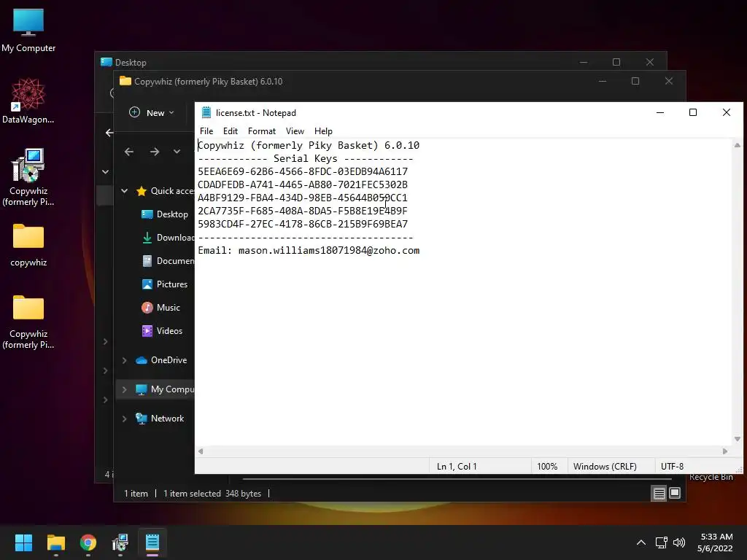The width and height of the screenshot is (747, 560).
Task: Open the Edit menu in Notepad
Action: coord(230,131)
